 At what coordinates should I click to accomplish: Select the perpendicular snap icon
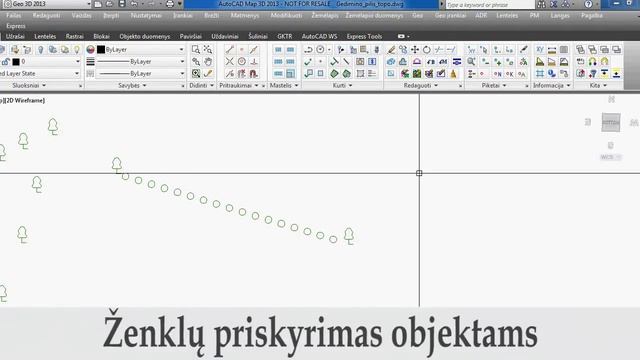pyautogui.click(x=253, y=62)
